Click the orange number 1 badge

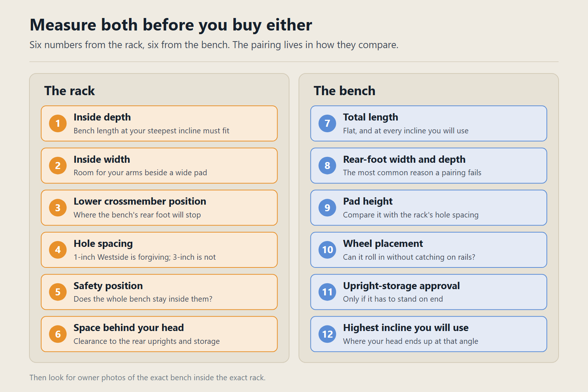[58, 123]
